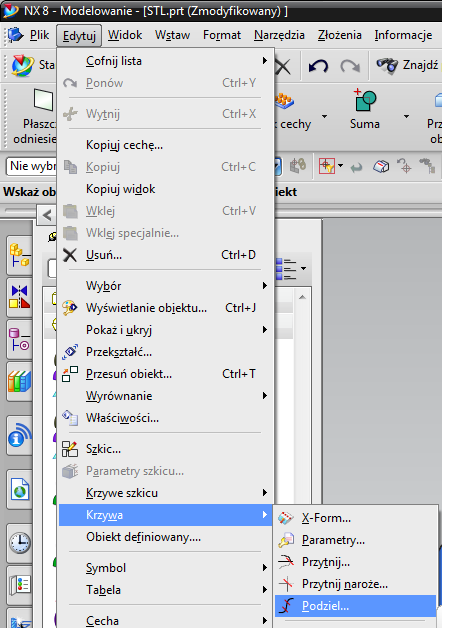Open Roles sidebar icon
This screenshot has width=451, height=628.
20,585
